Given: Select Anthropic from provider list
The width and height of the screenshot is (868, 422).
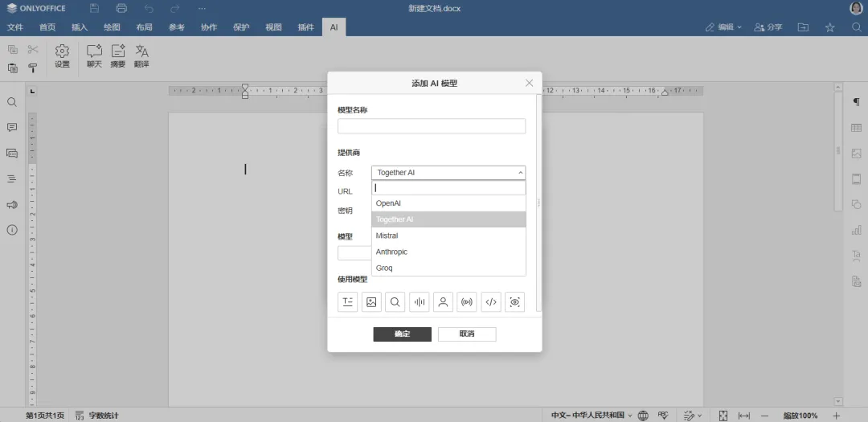Looking at the screenshot, I should click(448, 252).
